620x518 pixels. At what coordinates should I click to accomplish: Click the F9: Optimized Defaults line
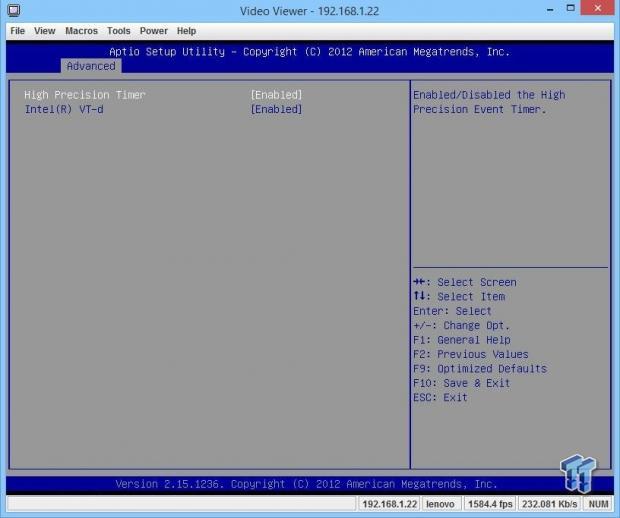480,369
